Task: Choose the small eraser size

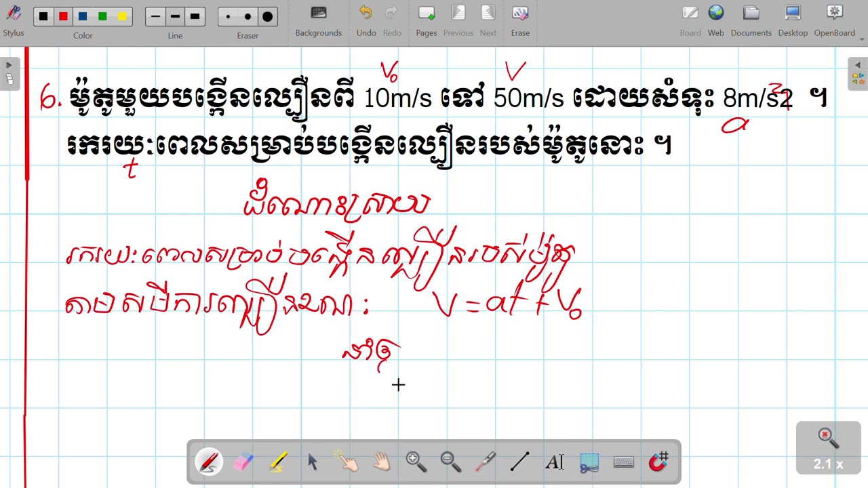Action: (x=229, y=16)
